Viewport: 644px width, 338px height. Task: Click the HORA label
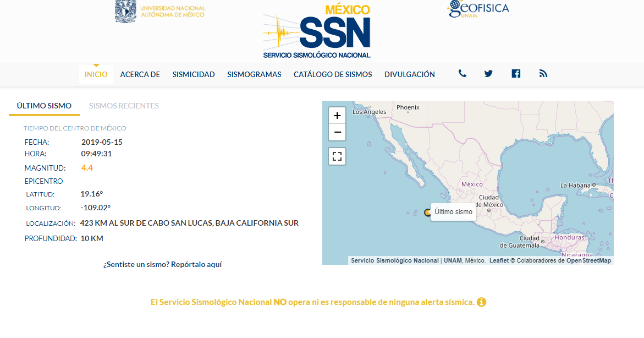point(35,154)
